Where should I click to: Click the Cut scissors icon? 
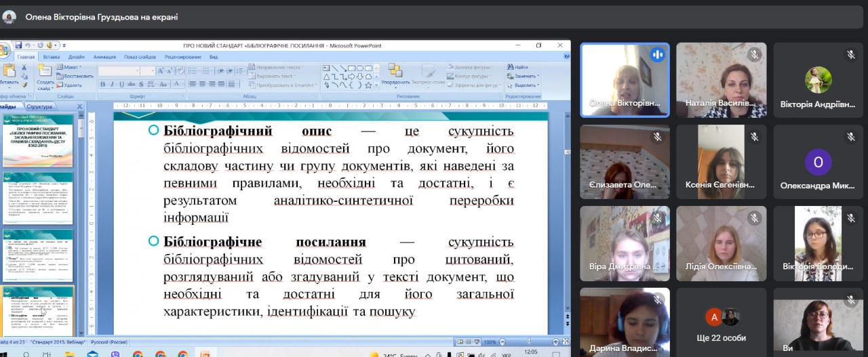tap(24, 67)
